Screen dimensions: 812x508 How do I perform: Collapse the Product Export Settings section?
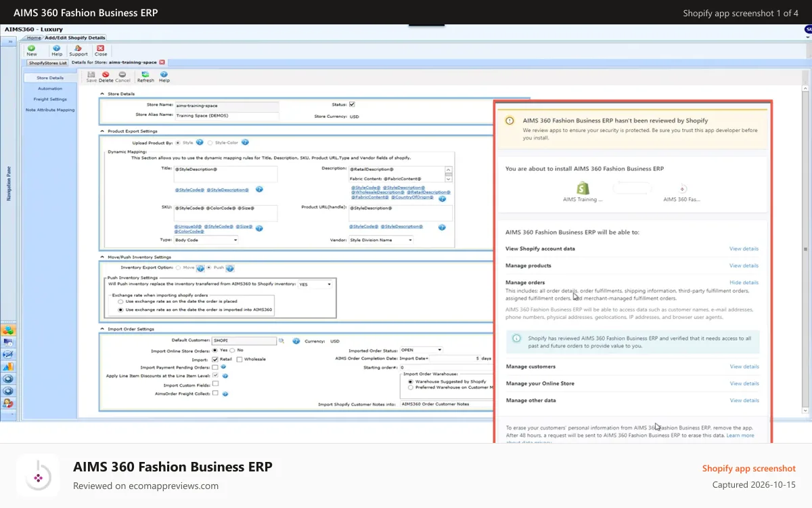click(102, 131)
